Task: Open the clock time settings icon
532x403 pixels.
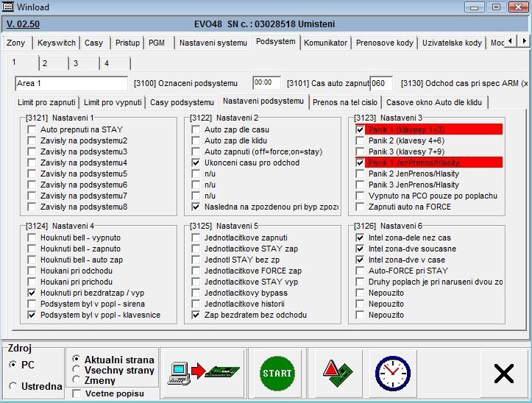Action: pyautogui.click(x=393, y=374)
